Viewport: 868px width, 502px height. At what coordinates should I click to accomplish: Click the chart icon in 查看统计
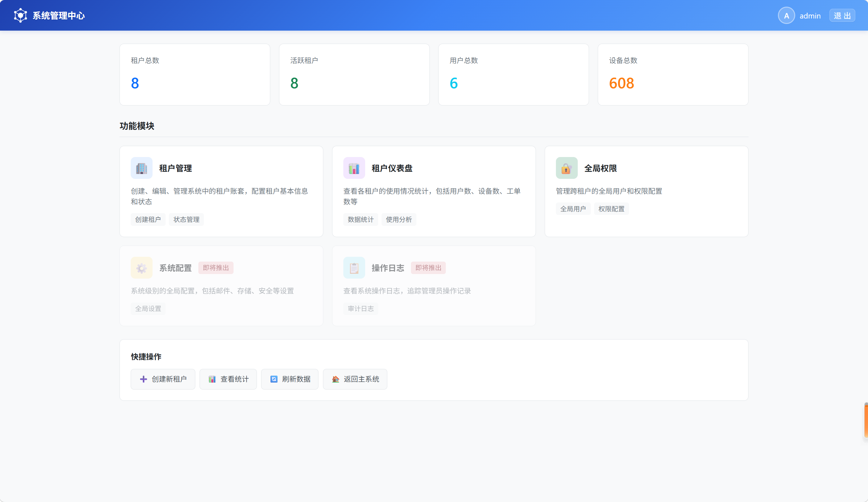[212, 379]
